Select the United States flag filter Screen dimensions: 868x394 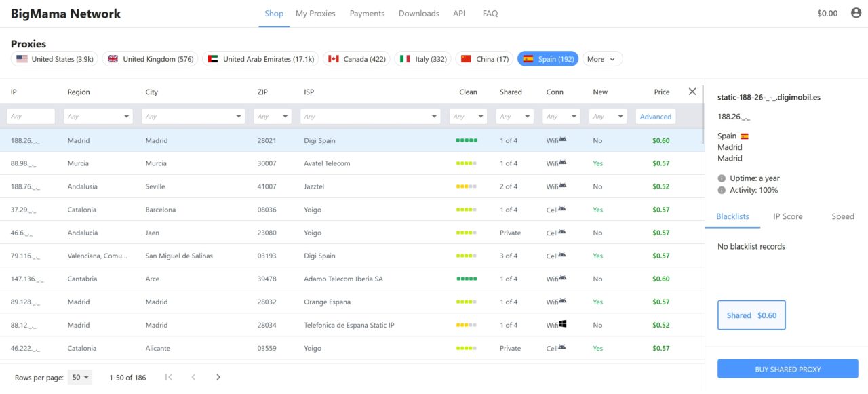tap(54, 59)
